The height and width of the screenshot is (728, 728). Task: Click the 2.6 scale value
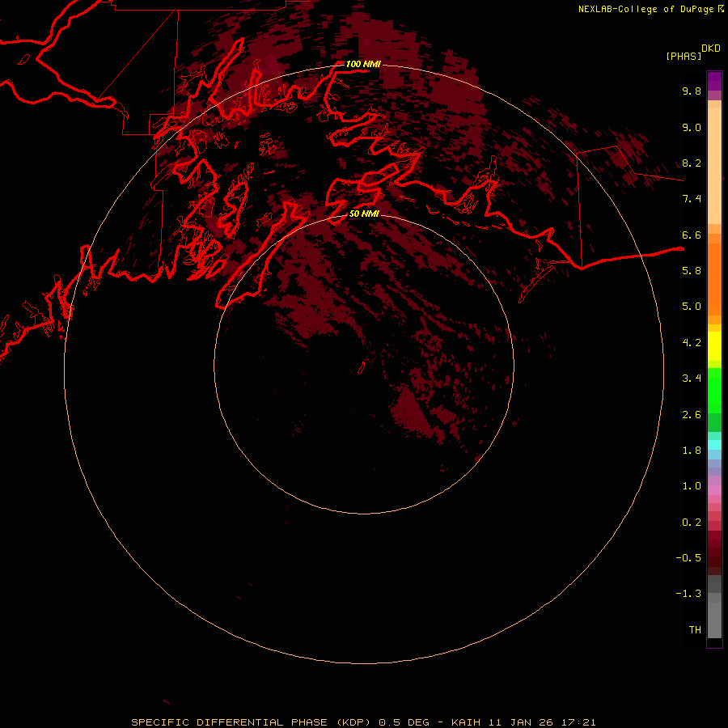point(692,415)
